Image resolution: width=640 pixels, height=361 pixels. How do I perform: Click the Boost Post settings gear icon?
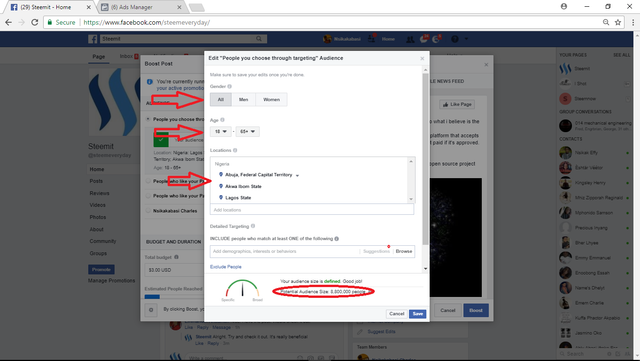pyautogui.click(x=151, y=310)
